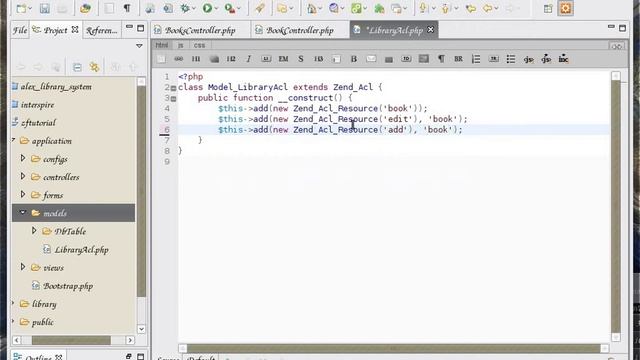Collapse the models folder
Screen dimensions: 640x360
pos(23,213)
